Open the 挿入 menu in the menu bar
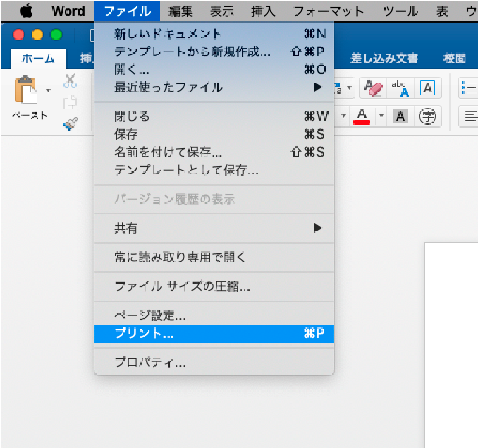 pos(263,11)
